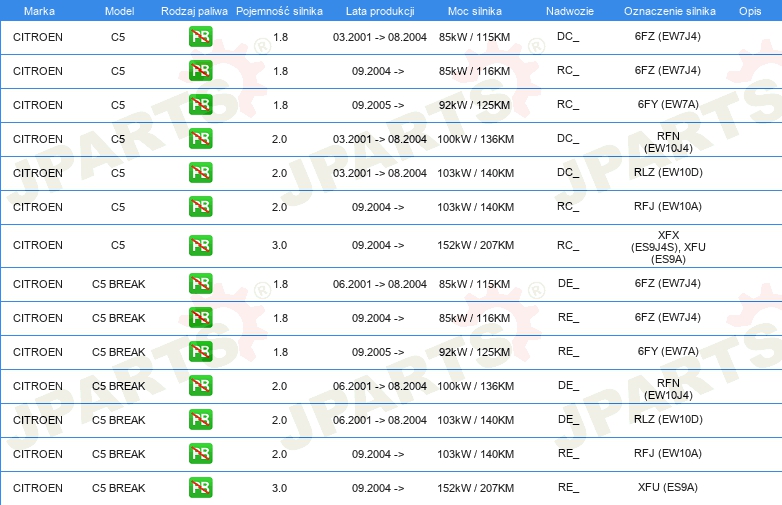782x505 pixels.
Task: Select the fuel icon in C5 BREAK RFJ (EW10A) row
Action: pos(200,453)
